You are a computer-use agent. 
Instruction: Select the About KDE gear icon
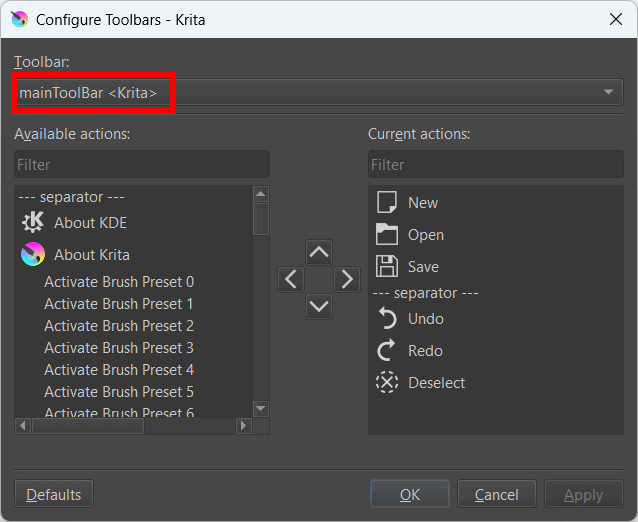(x=33, y=222)
